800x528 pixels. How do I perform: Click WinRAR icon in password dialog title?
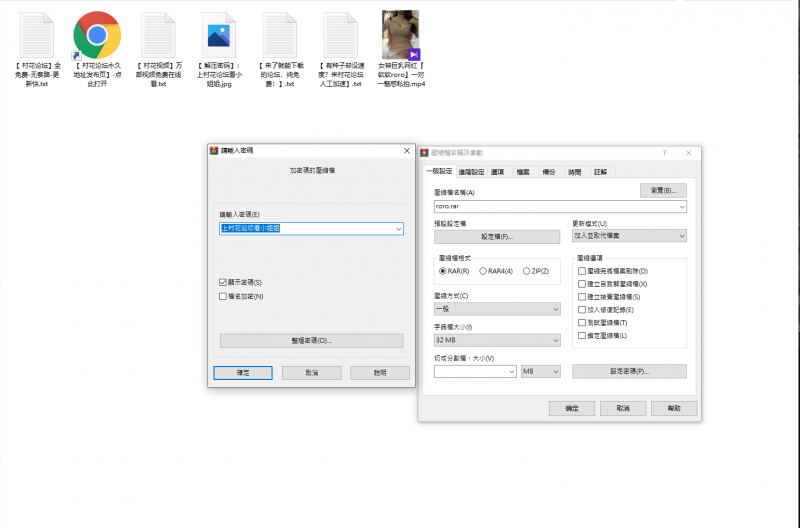click(x=213, y=150)
